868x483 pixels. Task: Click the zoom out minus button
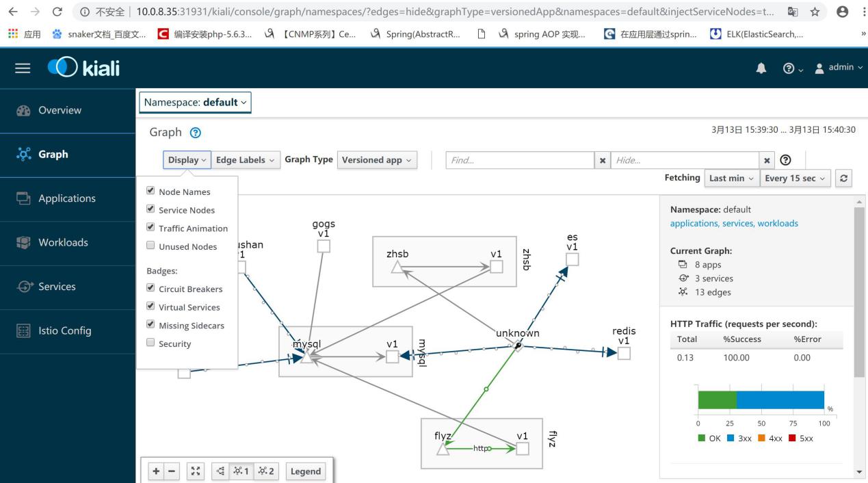click(x=171, y=471)
